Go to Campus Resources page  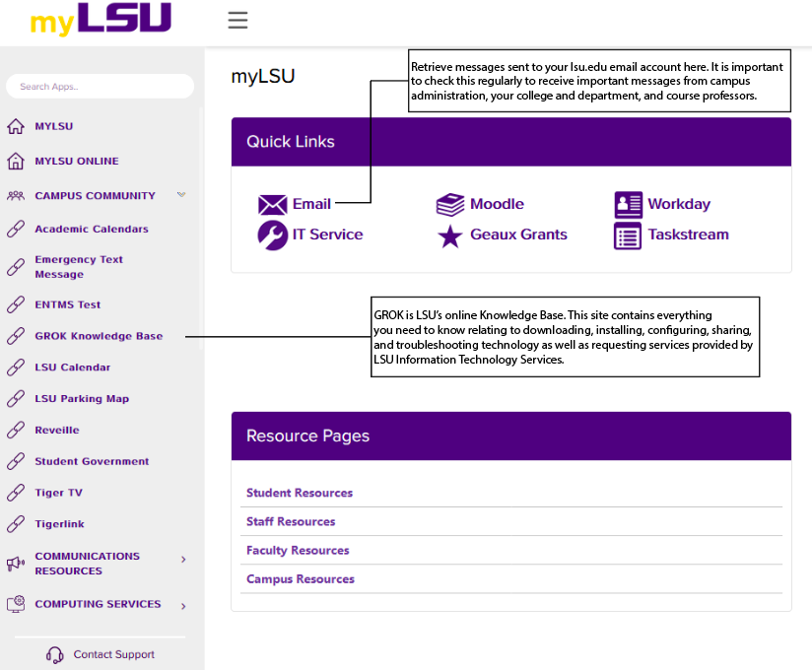[301, 579]
